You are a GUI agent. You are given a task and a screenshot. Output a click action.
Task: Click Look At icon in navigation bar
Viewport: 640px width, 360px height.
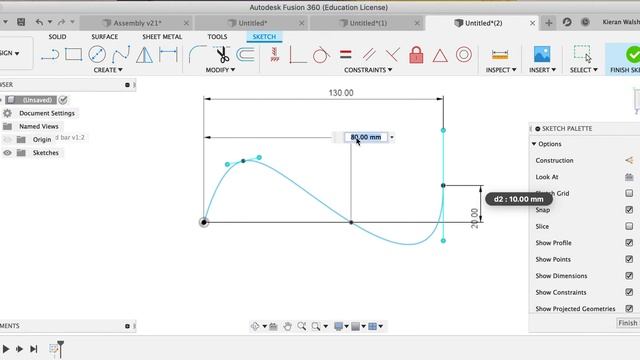point(273,326)
